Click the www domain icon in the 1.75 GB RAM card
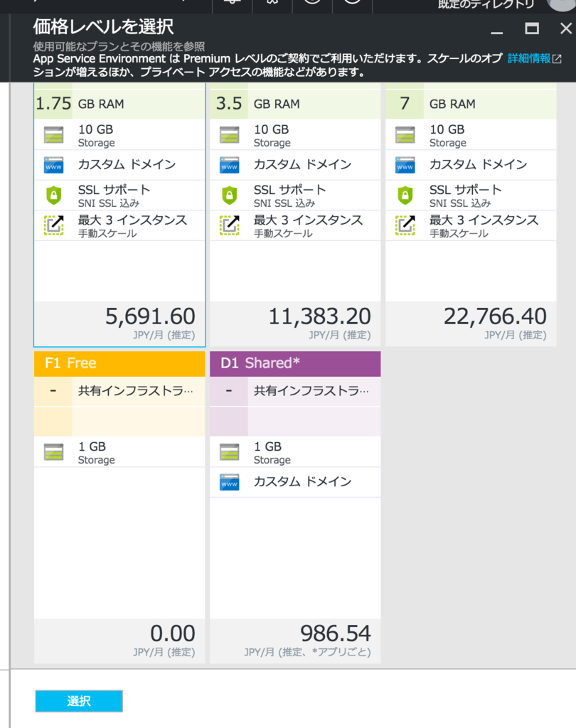This screenshot has width=576, height=728. 54,165
